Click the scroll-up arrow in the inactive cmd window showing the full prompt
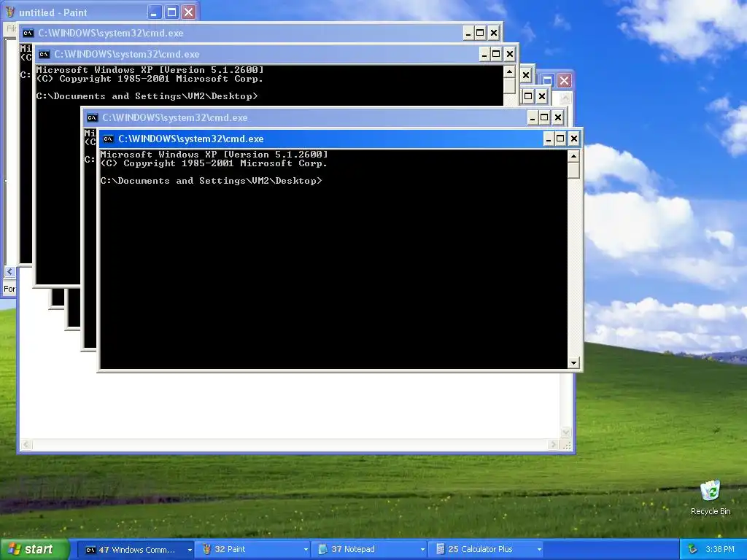747x560 pixels. pos(509,72)
